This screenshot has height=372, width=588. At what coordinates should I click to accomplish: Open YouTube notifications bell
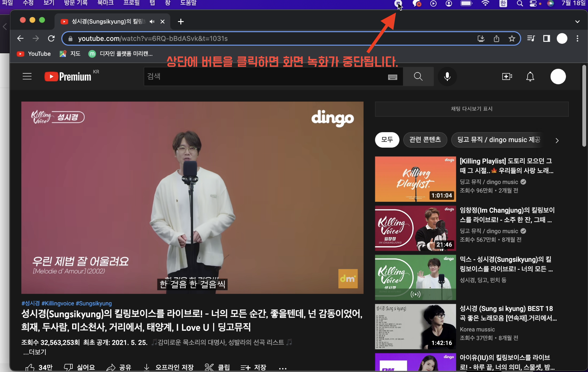pos(530,76)
